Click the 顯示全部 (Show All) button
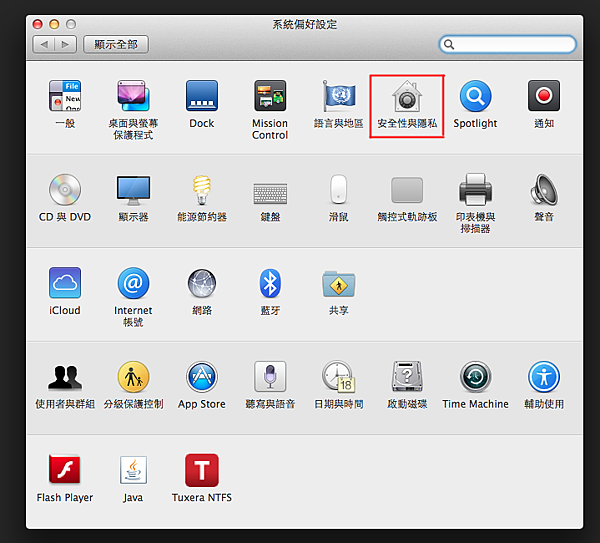Image resolution: width=600 pixels, height=543 pixels. point(116,44)
